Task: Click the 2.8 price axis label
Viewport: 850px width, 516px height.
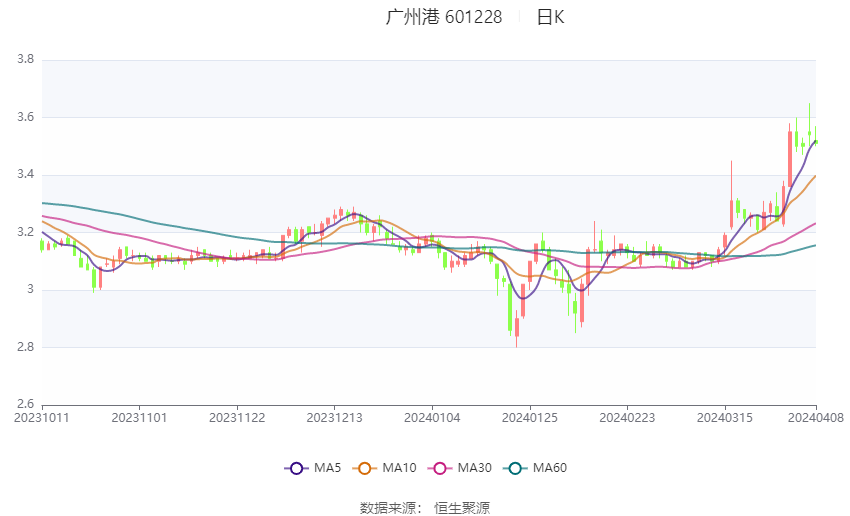Action: 25,347
